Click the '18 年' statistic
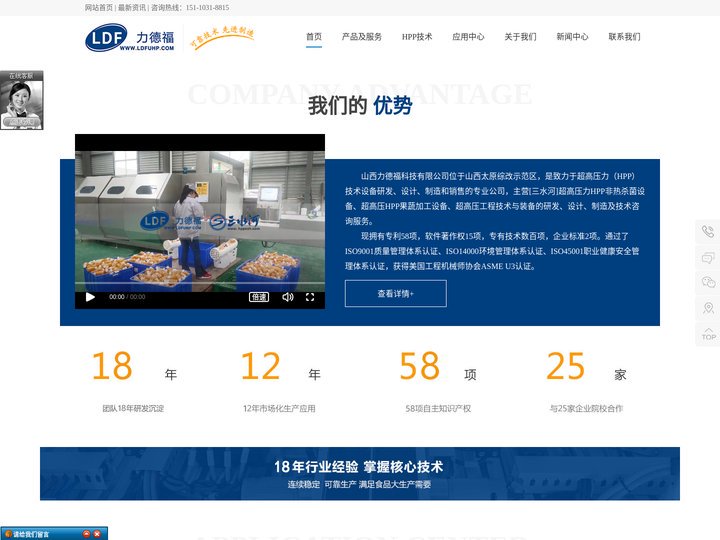Image resolution: width=720 pixels, height=540 pixels. (x=134, y=367)
